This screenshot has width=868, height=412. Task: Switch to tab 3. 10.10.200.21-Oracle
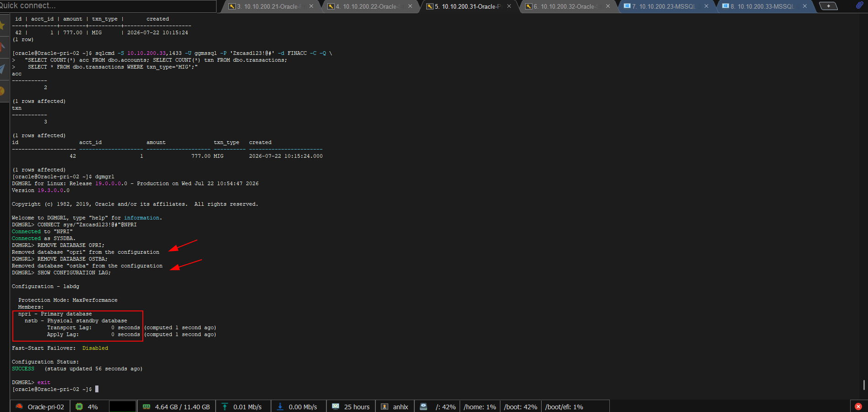tap(272, 6)
